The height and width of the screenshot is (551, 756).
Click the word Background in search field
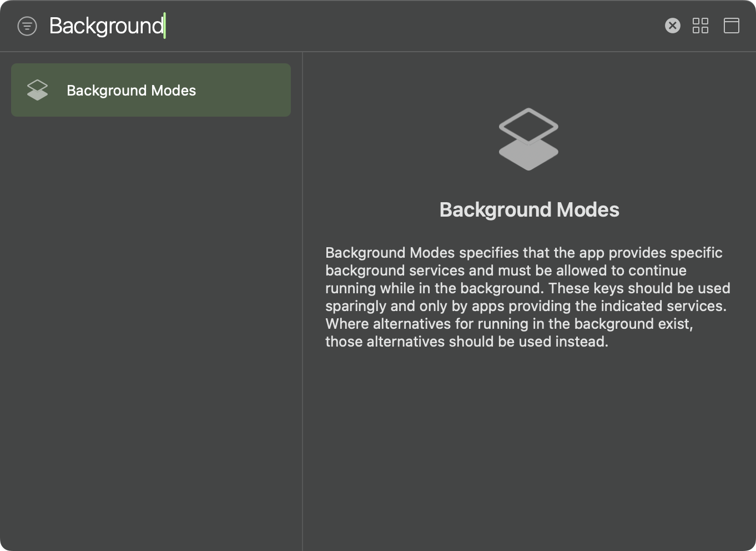pyautogui.click(x=106, y=26)
